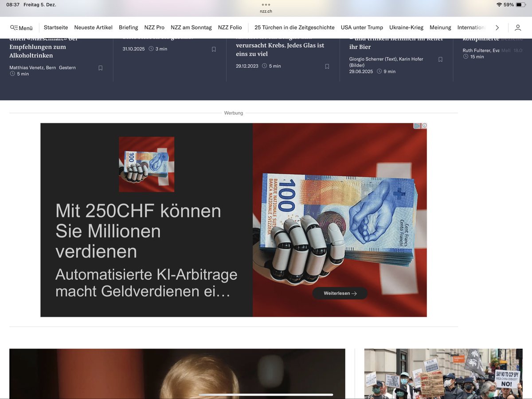Viewport: 532px width, 399px height.
Task: Open Neueste Artikel section
Action: [x=94, y=27]
